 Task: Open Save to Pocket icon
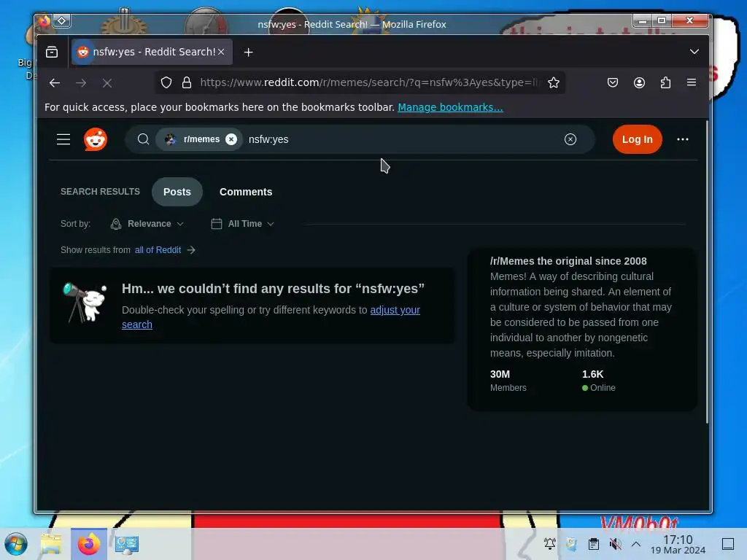coord(613,82)
